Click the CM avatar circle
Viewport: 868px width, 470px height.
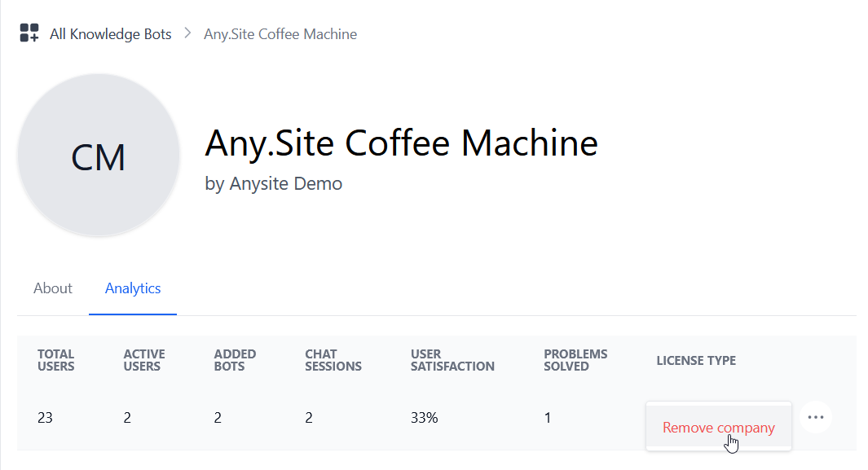99,156
